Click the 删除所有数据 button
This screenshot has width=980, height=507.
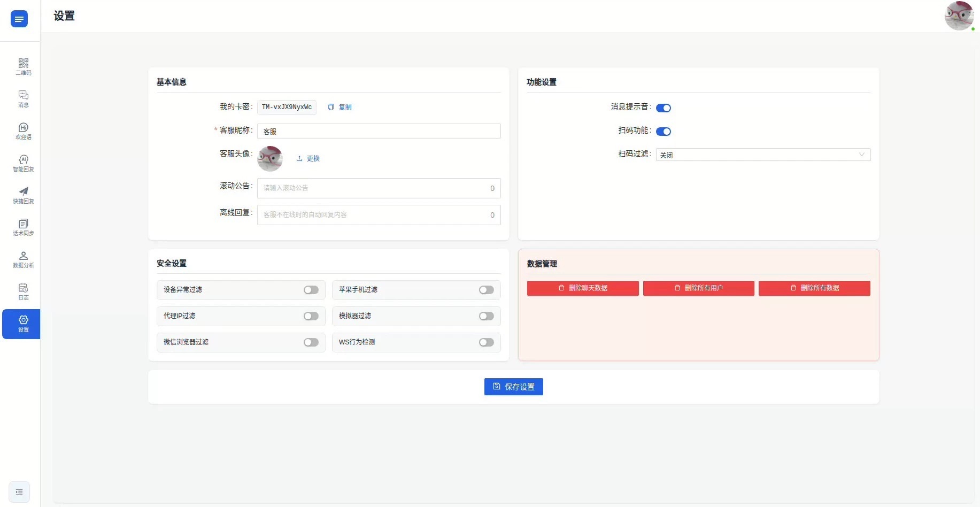click(x=814, y=288)
